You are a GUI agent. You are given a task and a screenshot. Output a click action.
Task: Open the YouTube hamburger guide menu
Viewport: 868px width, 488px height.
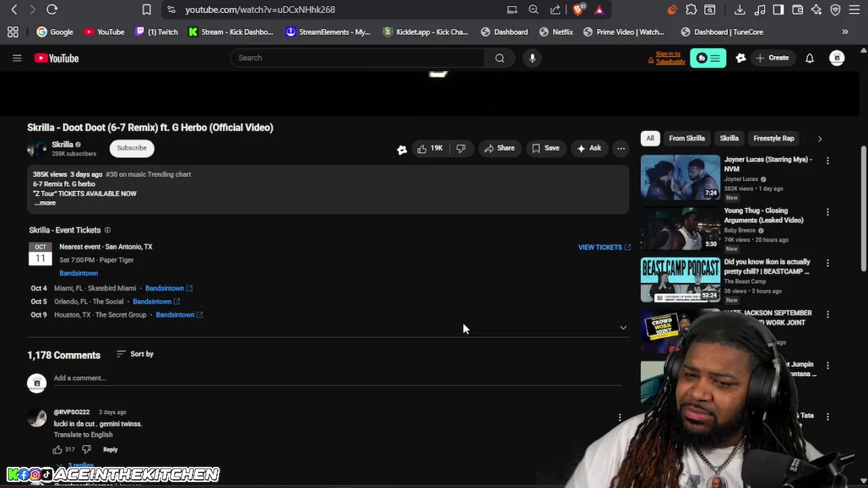[x=17, y=58]
